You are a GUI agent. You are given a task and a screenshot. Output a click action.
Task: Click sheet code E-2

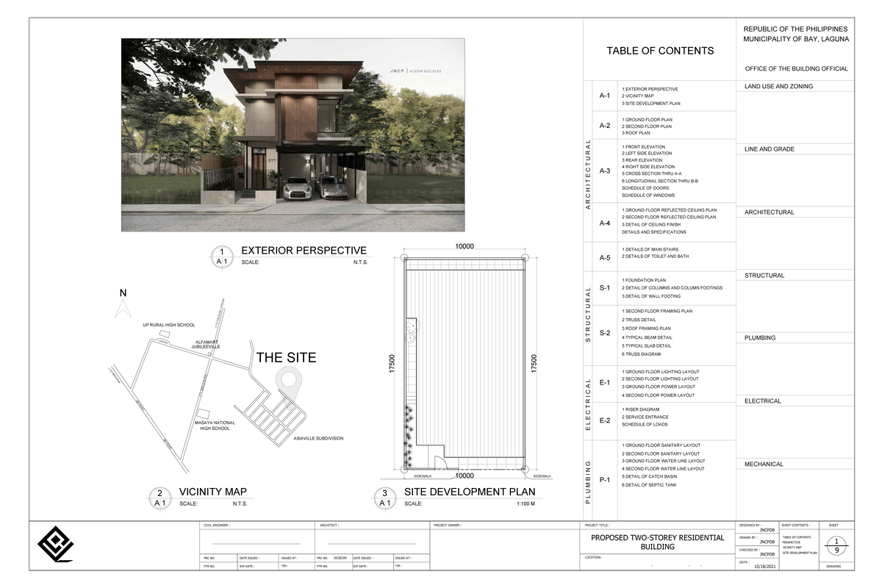604,420
